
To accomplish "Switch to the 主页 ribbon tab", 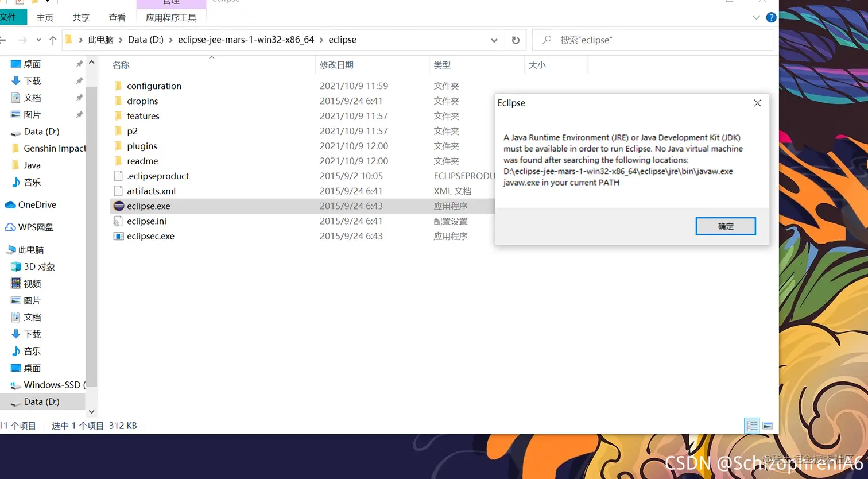I will click(45, 18).
